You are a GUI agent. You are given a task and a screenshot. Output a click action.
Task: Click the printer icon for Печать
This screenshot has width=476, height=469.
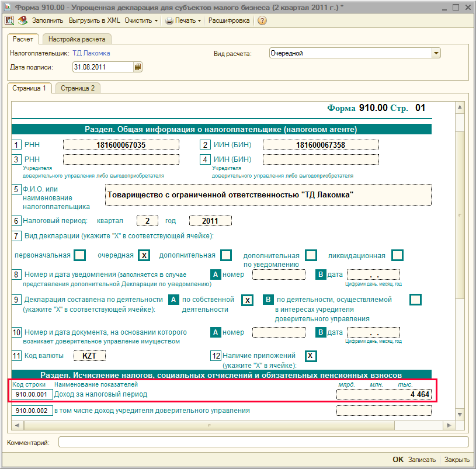[x=169, y=20]
